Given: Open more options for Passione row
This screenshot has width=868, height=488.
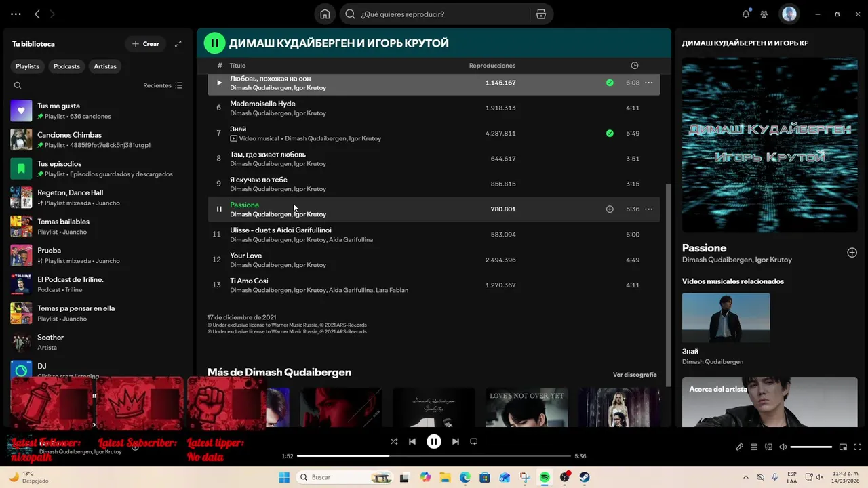Looking at the screenshot, I should pyautogui.click(x=648, y=209).
